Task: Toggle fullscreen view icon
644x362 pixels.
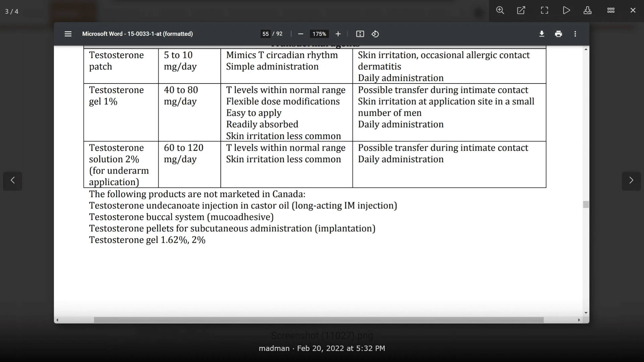Action: [x=545, y=10]
